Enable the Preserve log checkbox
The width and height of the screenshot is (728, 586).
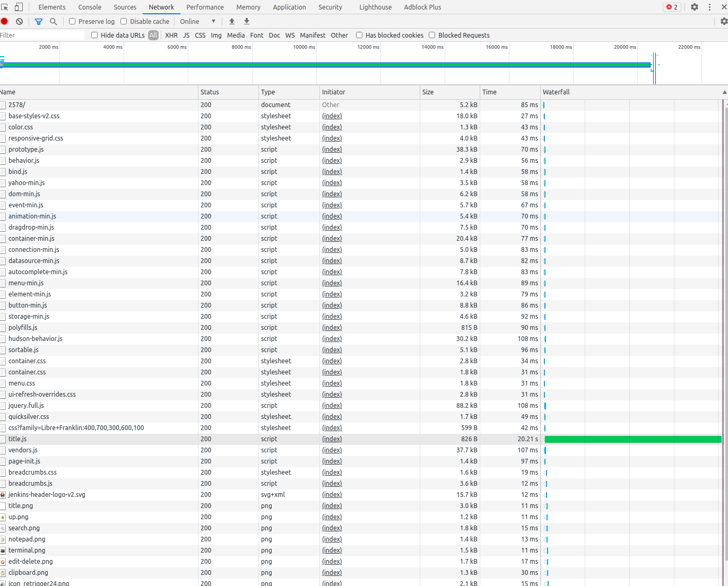point(73,21)
